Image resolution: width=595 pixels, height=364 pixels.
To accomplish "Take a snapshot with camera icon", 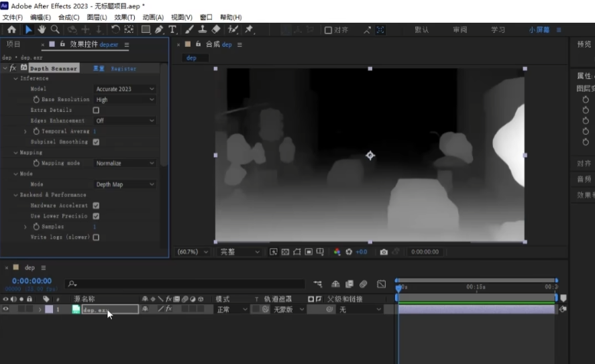I will (384, 252).
